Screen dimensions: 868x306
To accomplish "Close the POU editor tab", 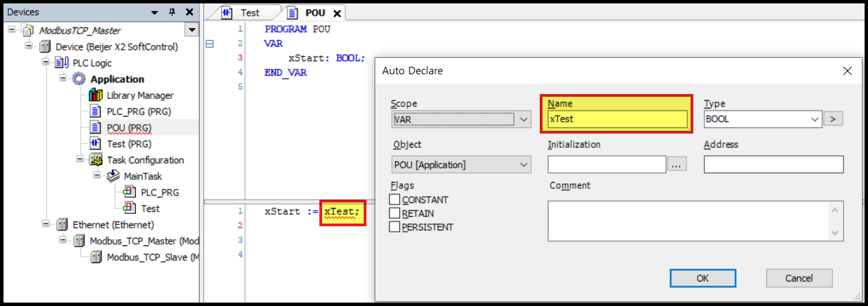I will point(337,13).
